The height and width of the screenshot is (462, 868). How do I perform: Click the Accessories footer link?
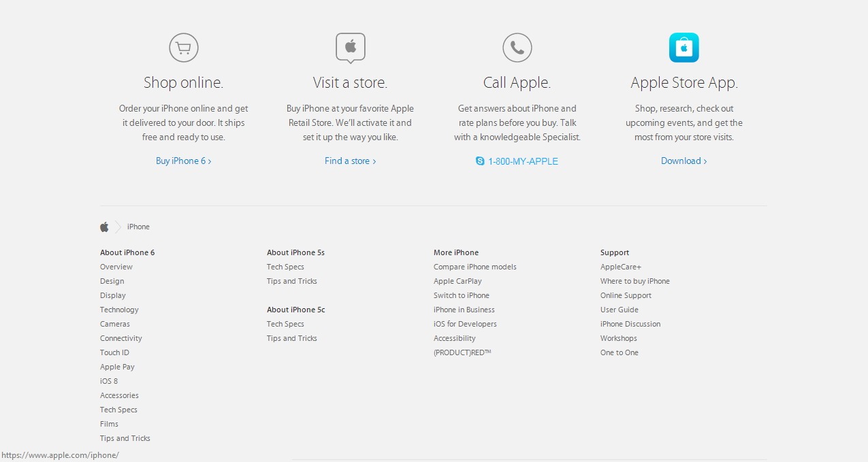(x=119, y=395)
